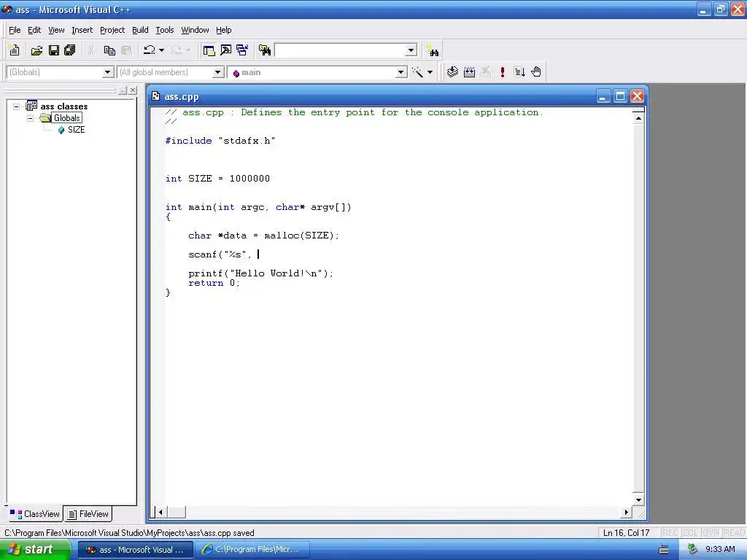Switch to the C:\Program Files taskbar window
Viewport: 747px width, 560px height.
[x=253, y=550]
